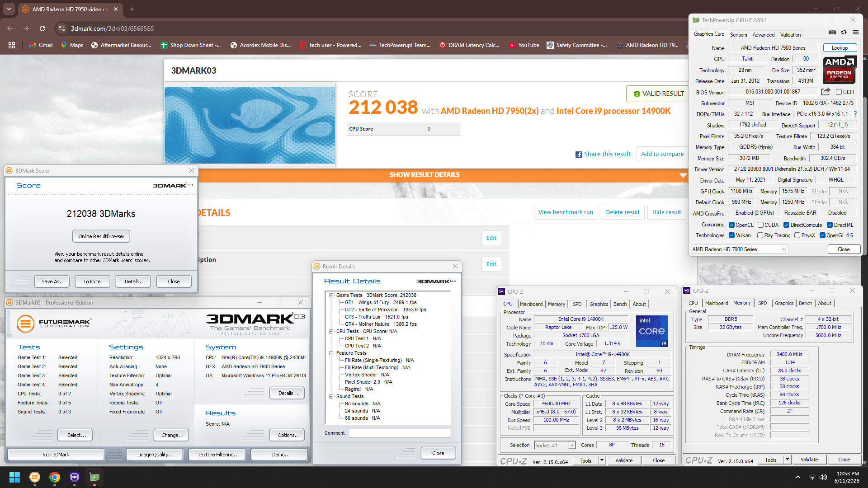Select GT4 - Mother Nature result row
This screenshot has height=488, width=868.
tap(381, 324)
